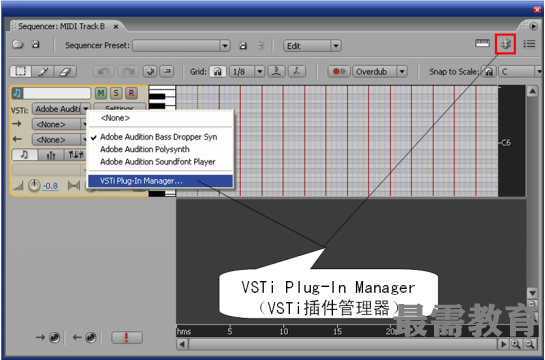Arm the track with the R button
This screenshot has height=360, width=545.
131,93
